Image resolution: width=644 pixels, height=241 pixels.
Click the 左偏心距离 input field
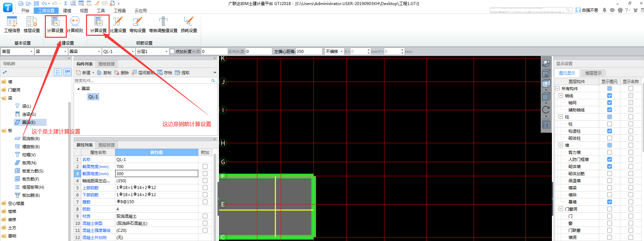pos(309,51)
